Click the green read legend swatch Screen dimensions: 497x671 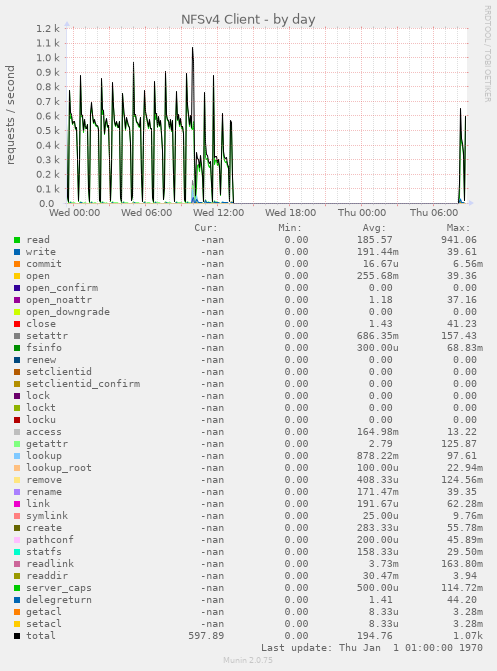tap(17, 240)
